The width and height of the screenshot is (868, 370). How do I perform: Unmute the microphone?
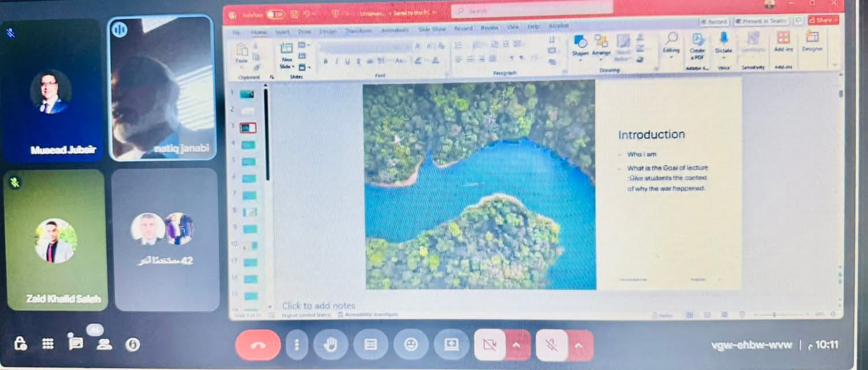click(551, 346)
